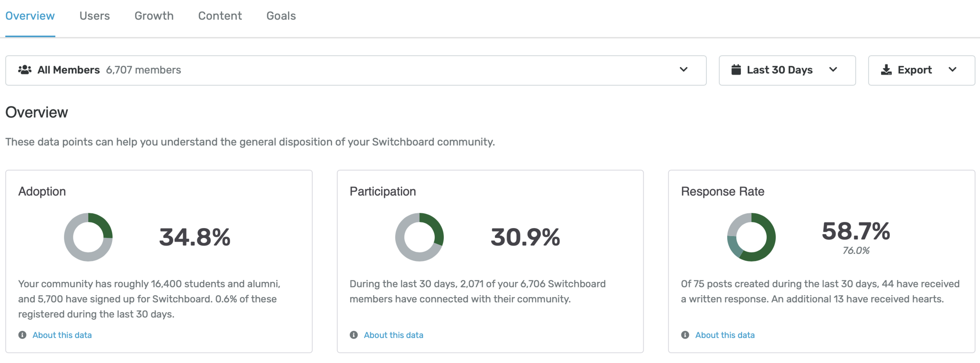Open About this data under Response Rate
This screenshot has width=980, height=363.
coord(725,335)
